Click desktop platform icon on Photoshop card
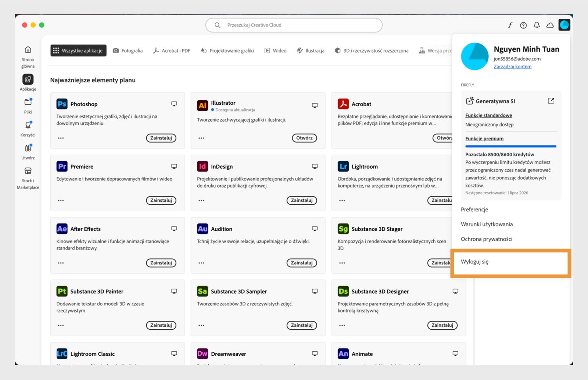The image size is (588, 380). point(174,104)
